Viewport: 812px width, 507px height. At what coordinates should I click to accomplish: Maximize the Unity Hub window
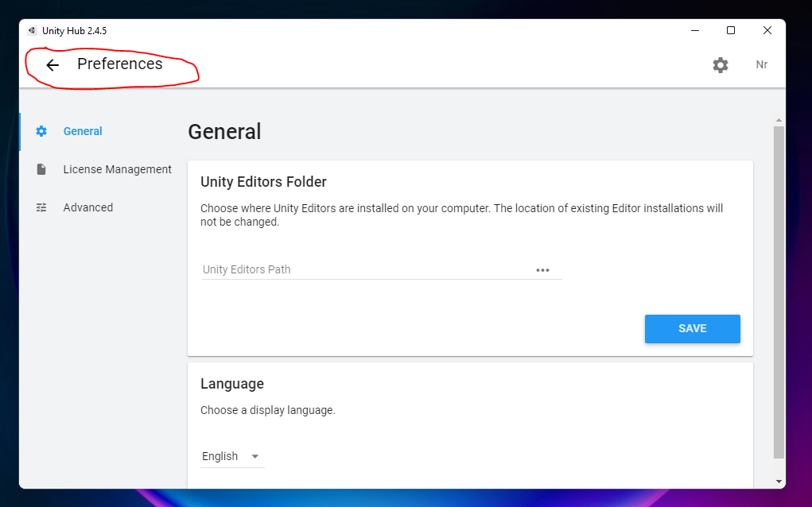pos(731,30)
